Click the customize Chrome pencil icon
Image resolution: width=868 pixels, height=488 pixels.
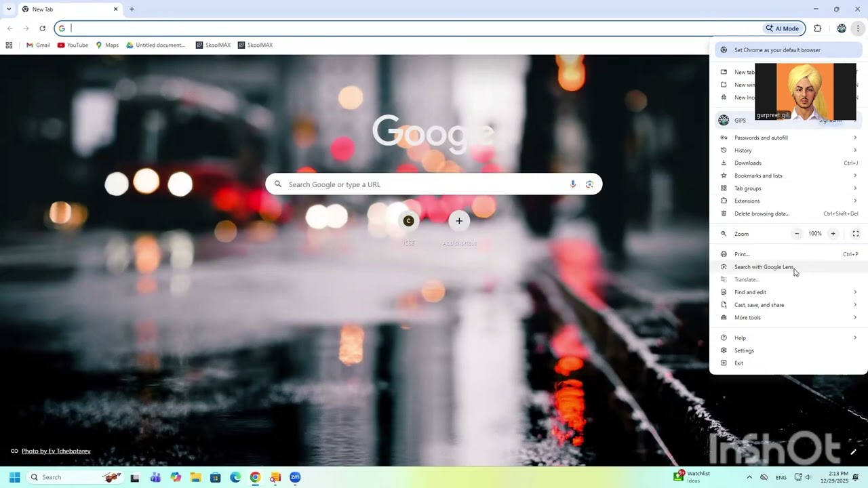point(853,452)
